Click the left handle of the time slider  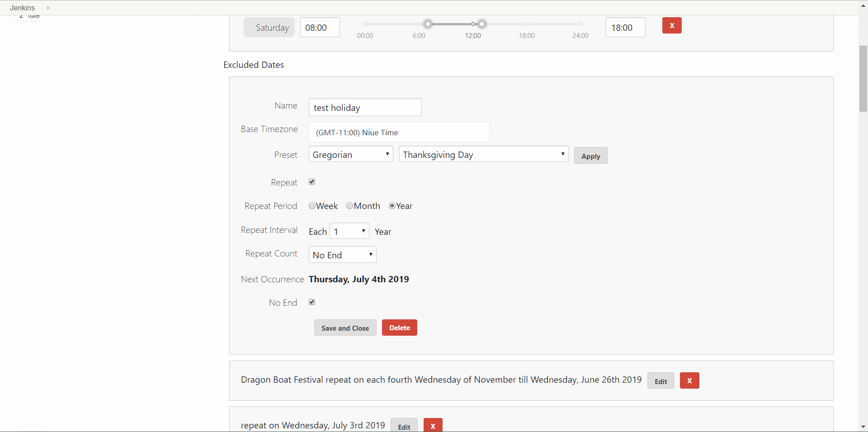pos(428,24)
